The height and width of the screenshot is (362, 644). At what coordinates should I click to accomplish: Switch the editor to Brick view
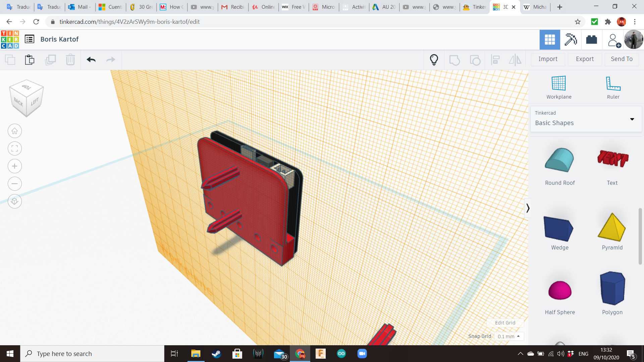tap(591, 40)
